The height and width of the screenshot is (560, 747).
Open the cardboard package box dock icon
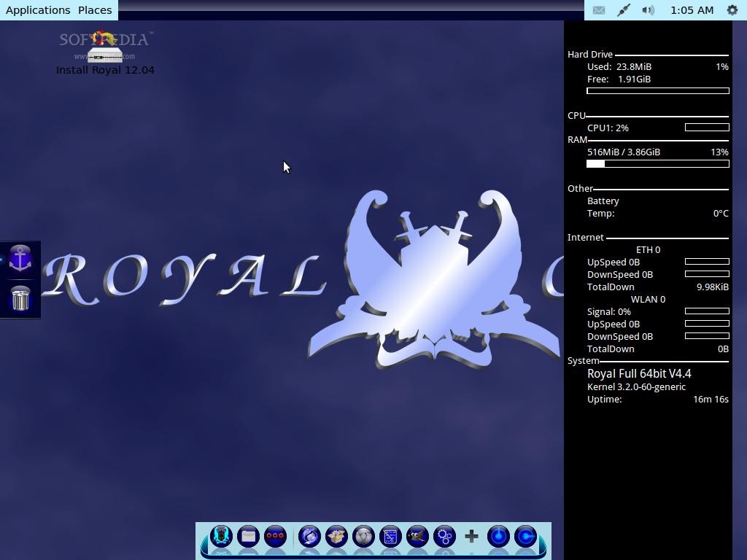(x=336, y=536)
